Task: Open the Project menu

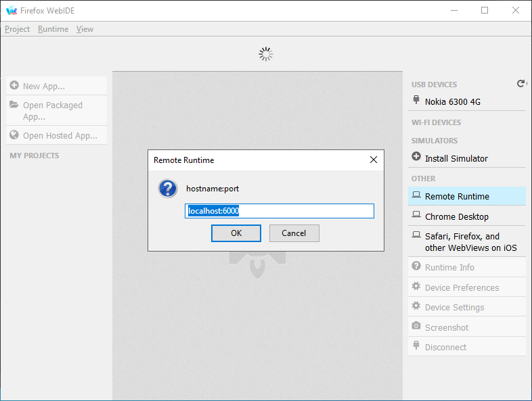Action: [18, 29]
